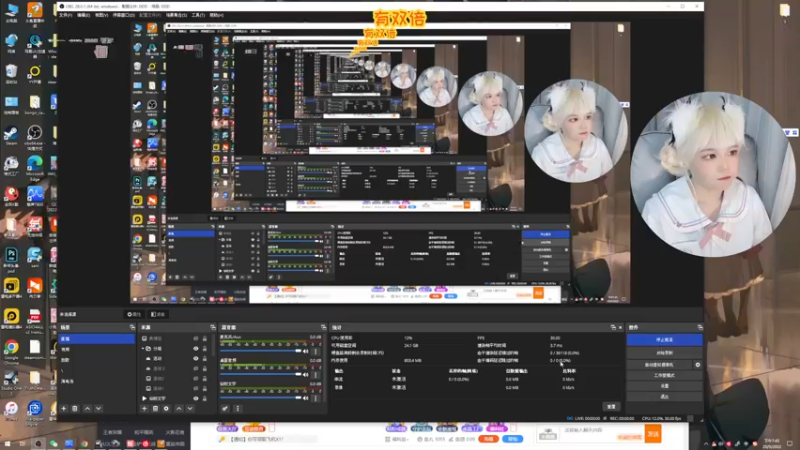Mute the first mixer channel via its speaker icon

coord(306,351)
